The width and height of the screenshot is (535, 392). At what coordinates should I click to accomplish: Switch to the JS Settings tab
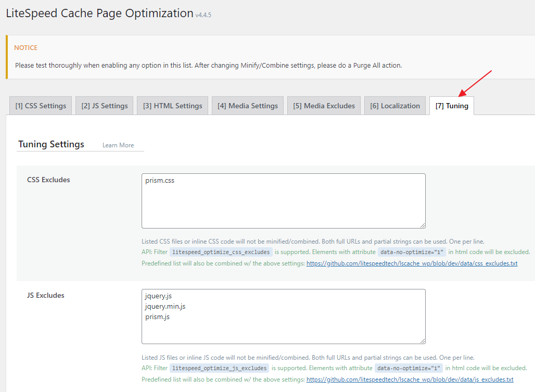[105, 106]
